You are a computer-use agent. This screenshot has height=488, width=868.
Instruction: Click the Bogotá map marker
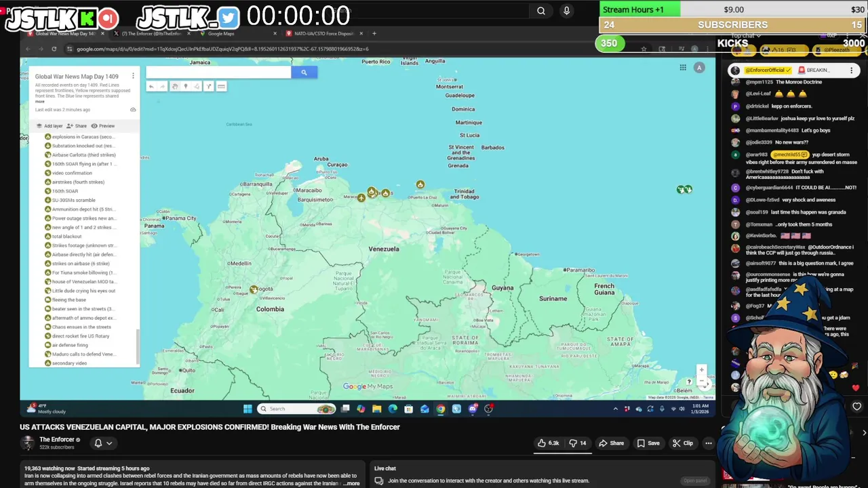(x=253, y=289)
